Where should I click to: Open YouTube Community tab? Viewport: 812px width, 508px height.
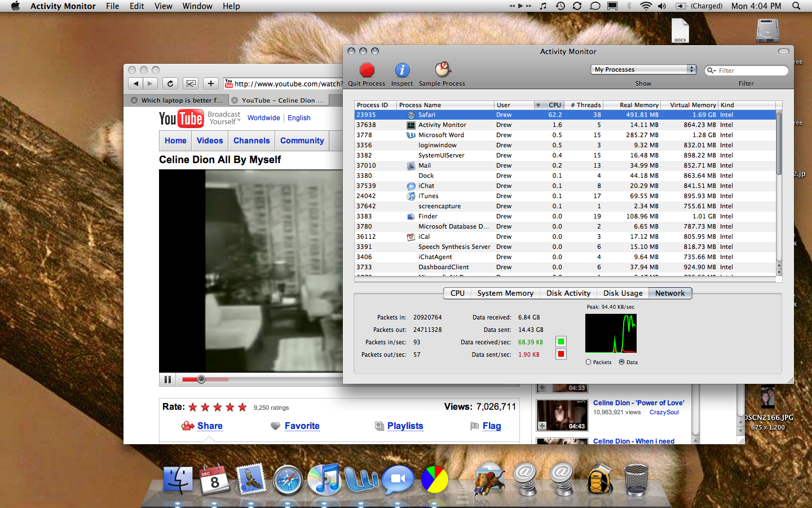(302, 141)
